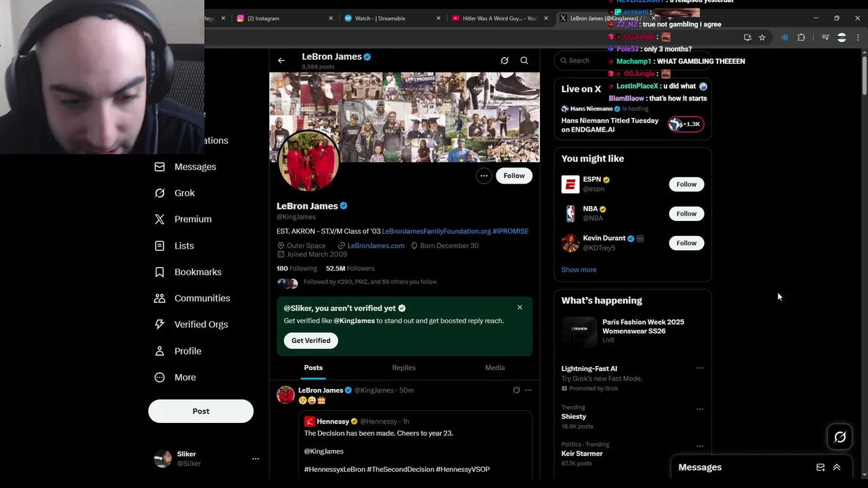
Task: Follow NBA
Action: pyautogui.click(x=686, y=213)
